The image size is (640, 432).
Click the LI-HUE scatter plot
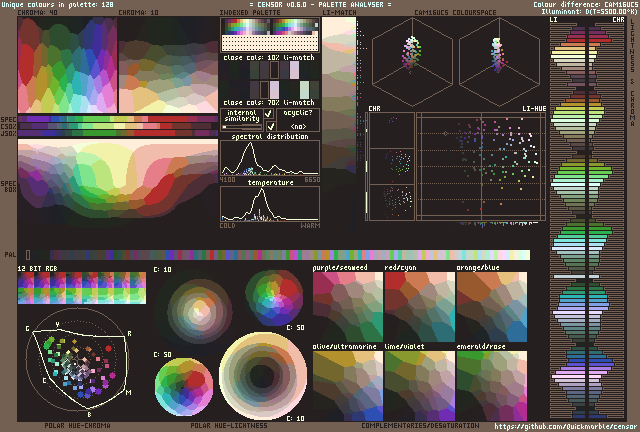[479, 165]
